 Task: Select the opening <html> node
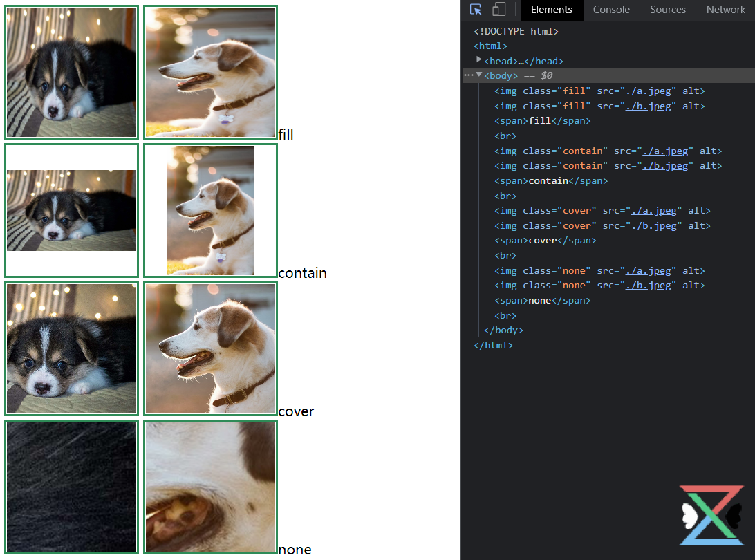[491, 46]
